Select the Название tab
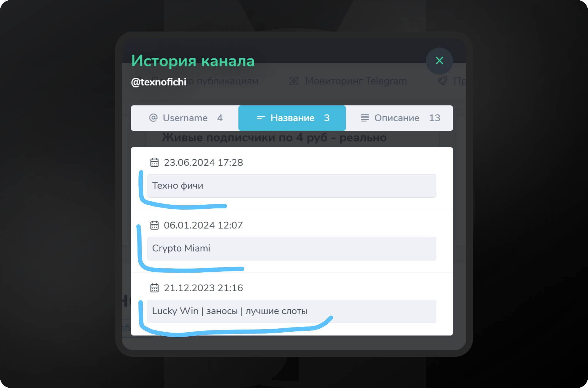 pyautogui.click(x=292, y=118)
